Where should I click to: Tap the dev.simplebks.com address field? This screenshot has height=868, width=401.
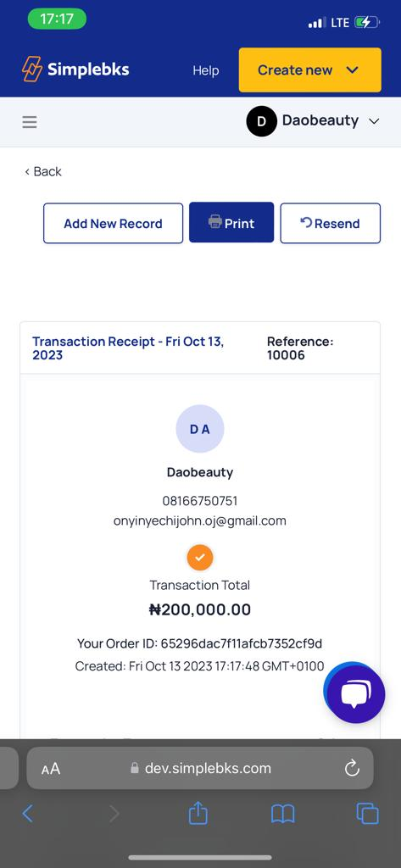pyautogui.click(x=200, y=768)
